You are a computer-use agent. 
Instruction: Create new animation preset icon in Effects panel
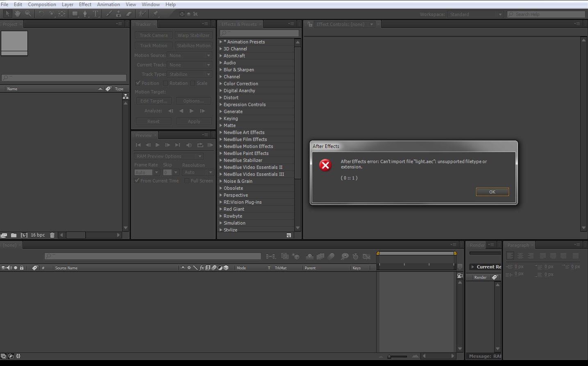(x=289, y=235)
